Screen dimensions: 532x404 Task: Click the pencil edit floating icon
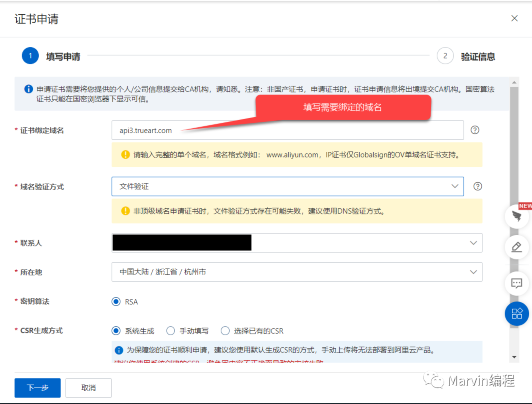[517, 247]
